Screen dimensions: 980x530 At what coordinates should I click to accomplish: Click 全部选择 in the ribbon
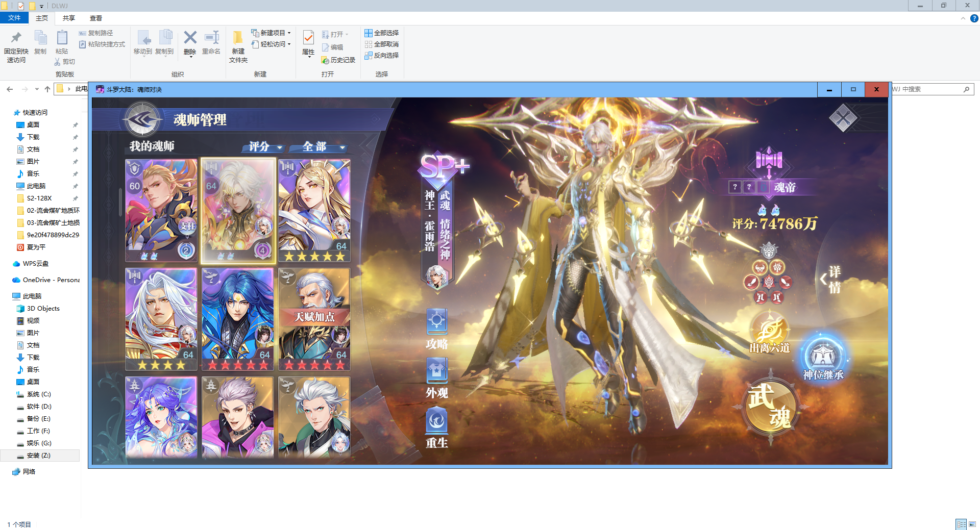pos(382,33)
